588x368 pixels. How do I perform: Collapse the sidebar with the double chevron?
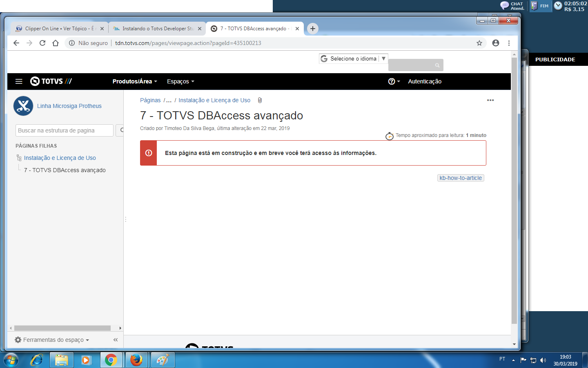click(x=116, y=340)
